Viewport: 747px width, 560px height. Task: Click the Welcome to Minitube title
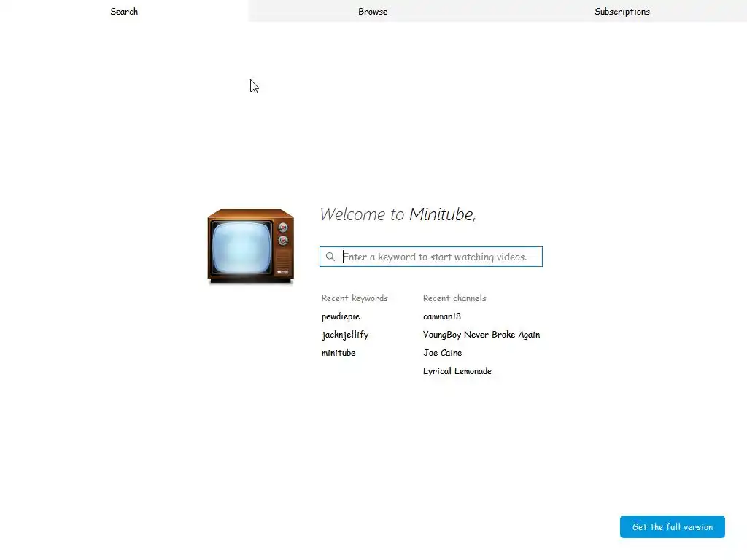point(398,214)
